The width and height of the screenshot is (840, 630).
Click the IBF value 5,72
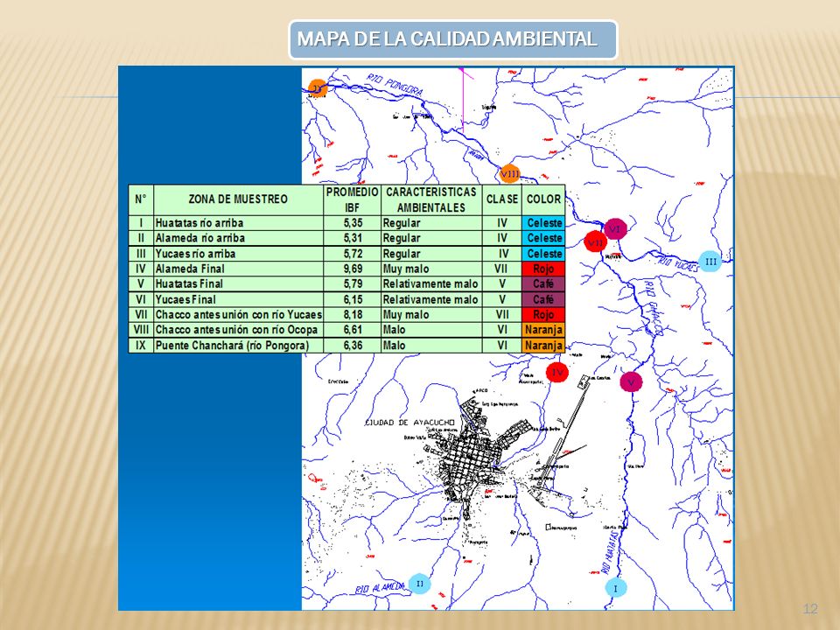352,254
